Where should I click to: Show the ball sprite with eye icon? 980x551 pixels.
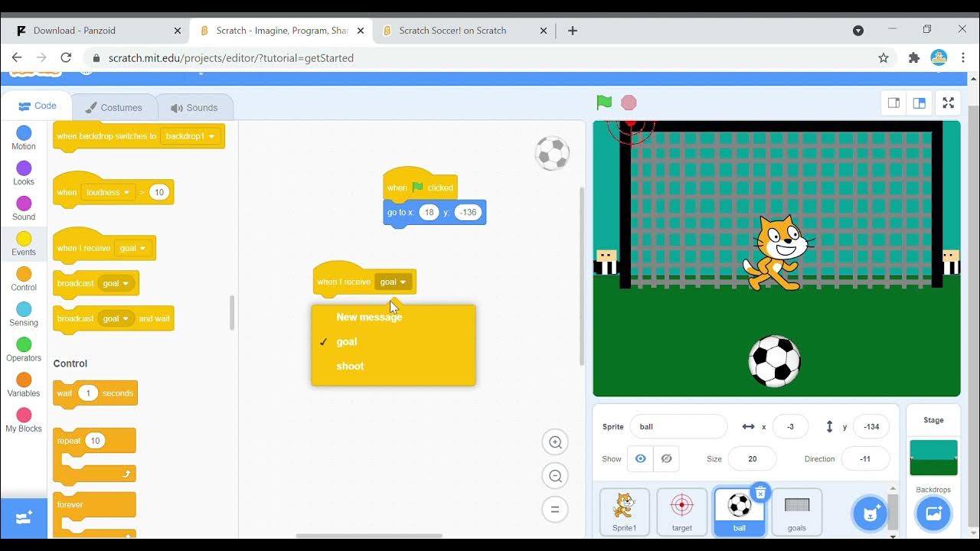[640, 459]
